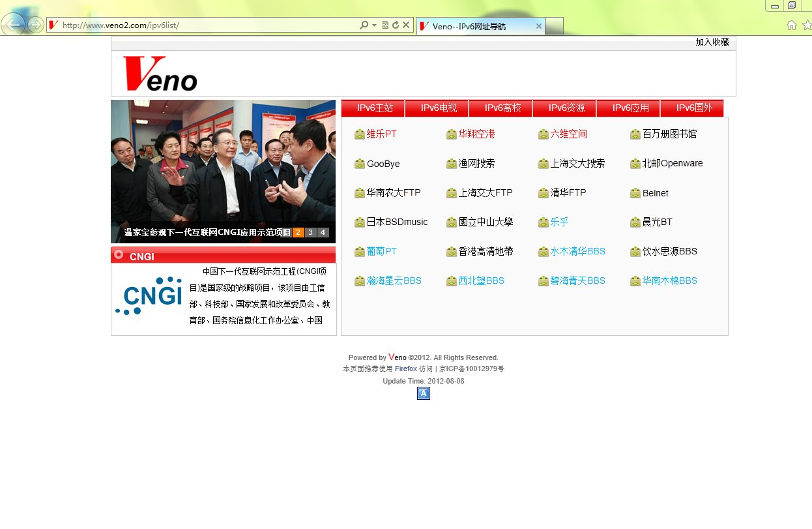Expand the address bar dropdown arrow
Viewport: 812px width, 529px height.
click(x=374, y=25)
